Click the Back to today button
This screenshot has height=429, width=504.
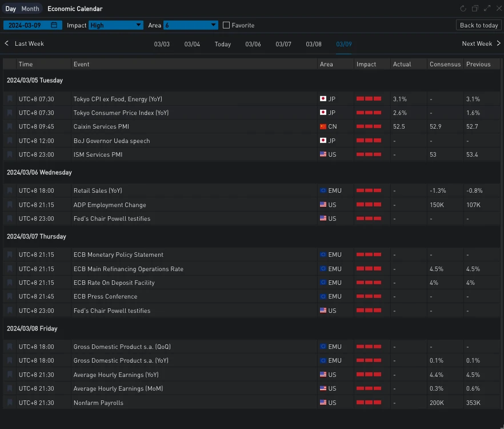479,25
